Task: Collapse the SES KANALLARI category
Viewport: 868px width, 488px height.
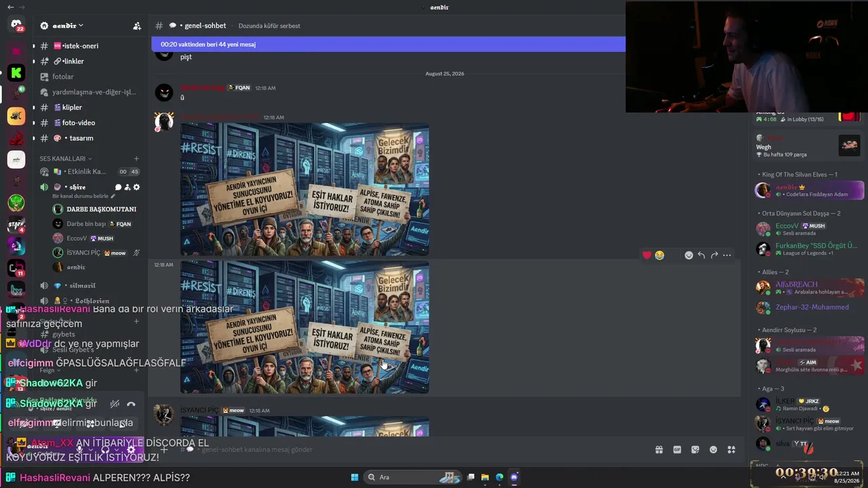Action: tap(65, 159)
